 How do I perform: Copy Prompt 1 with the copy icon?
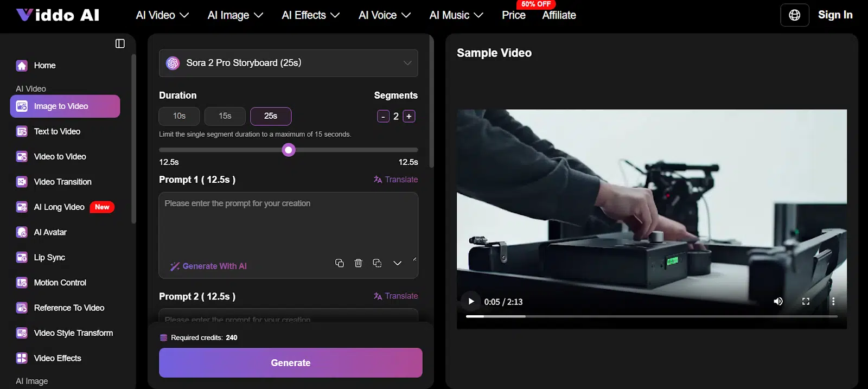340,263
